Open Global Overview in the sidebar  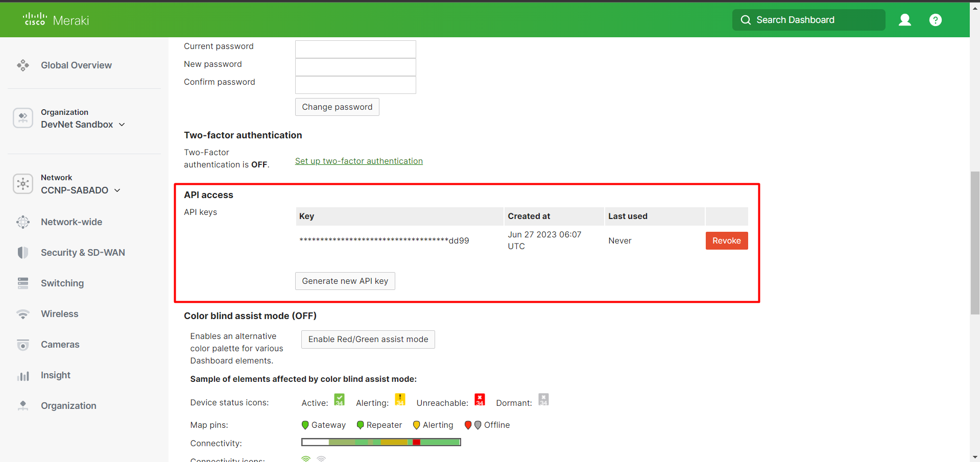(76, 65)
